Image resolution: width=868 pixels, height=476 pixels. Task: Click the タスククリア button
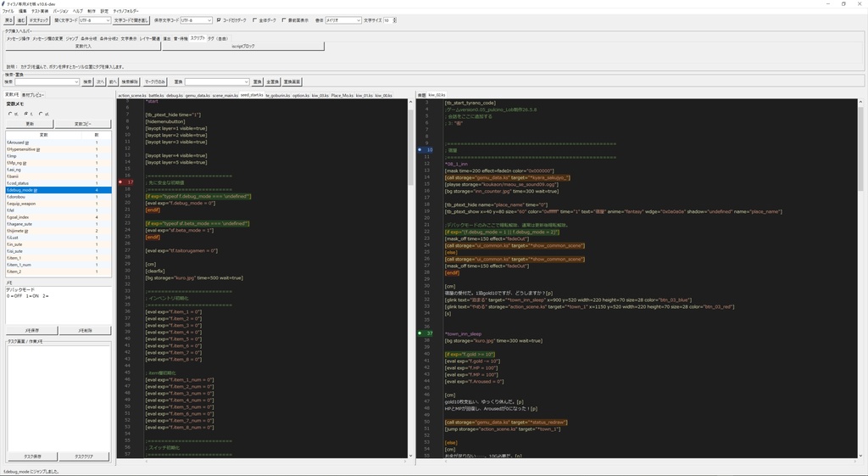[84, 456]
